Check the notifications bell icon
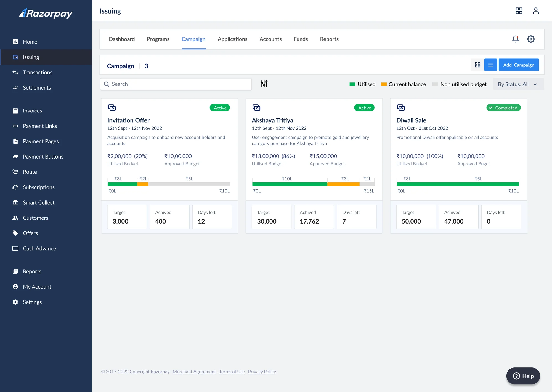This screenshot has height=392, width=552. click(515, 39)
